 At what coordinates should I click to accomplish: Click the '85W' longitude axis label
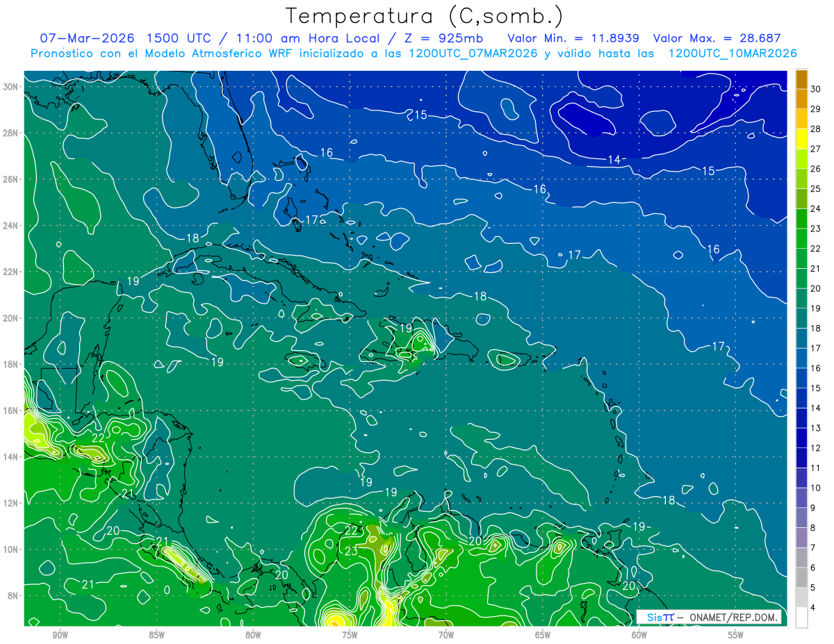[156, 635]
